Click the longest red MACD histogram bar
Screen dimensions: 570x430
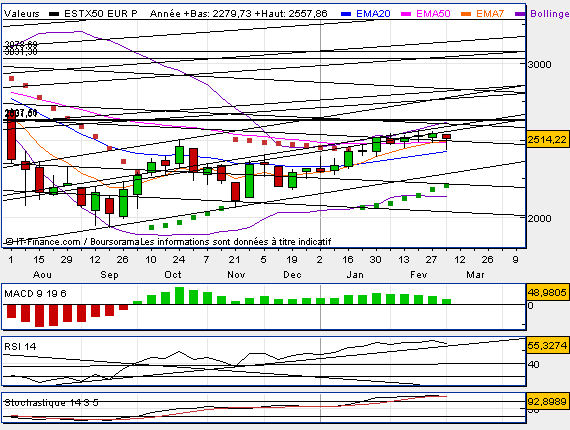point(40,316)
